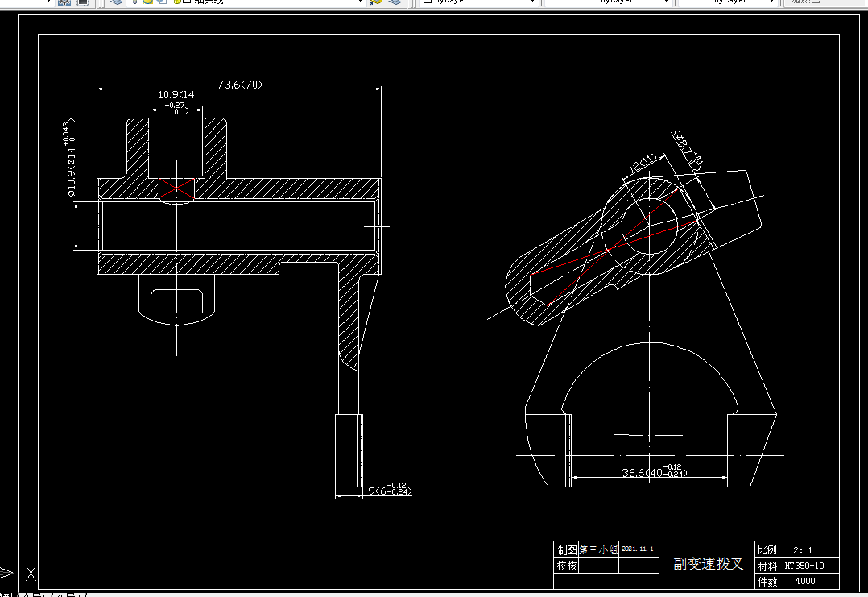Select the vertical Ø10.9(Ø14 bore dimension text

click(70, 159)
